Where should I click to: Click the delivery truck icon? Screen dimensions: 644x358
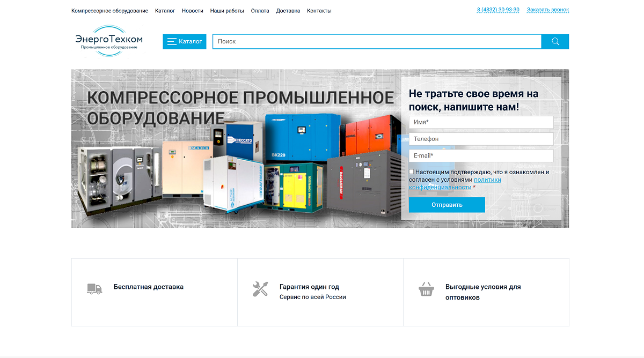coord(94,289)
